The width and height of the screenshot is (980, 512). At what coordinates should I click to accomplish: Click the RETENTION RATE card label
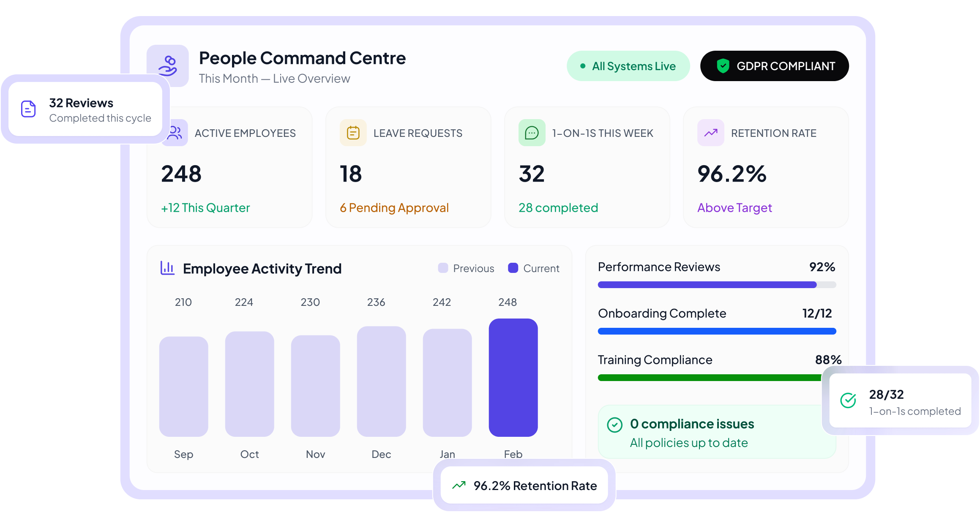[774, 133]
